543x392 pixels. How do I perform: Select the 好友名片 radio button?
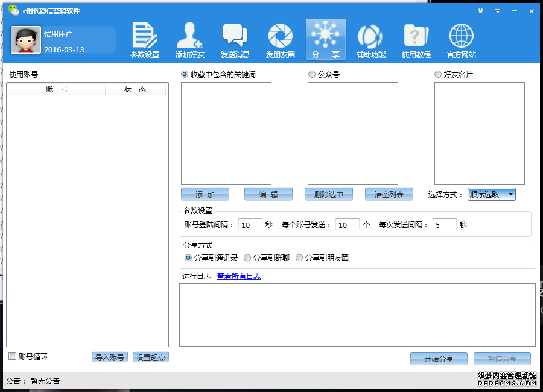point(438,74)
